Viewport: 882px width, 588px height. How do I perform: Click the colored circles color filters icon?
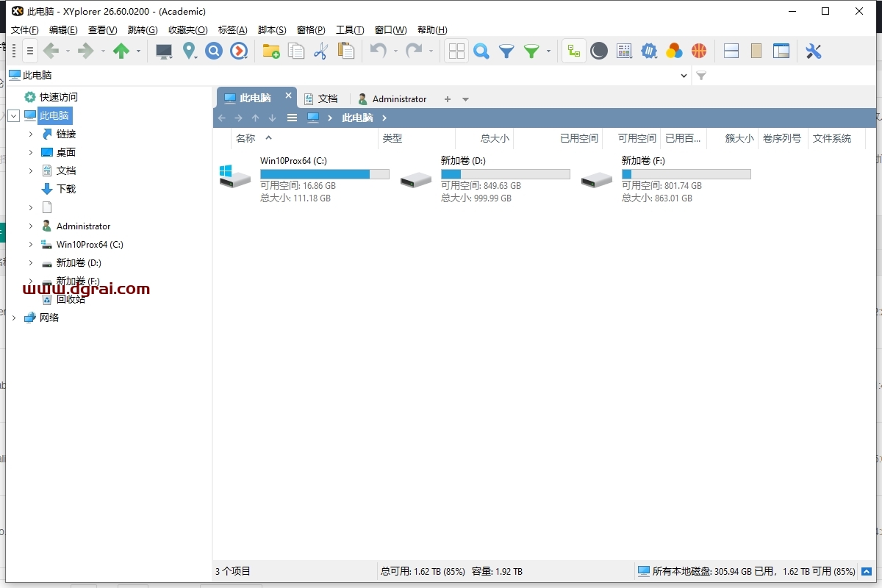tap(674, 51)
